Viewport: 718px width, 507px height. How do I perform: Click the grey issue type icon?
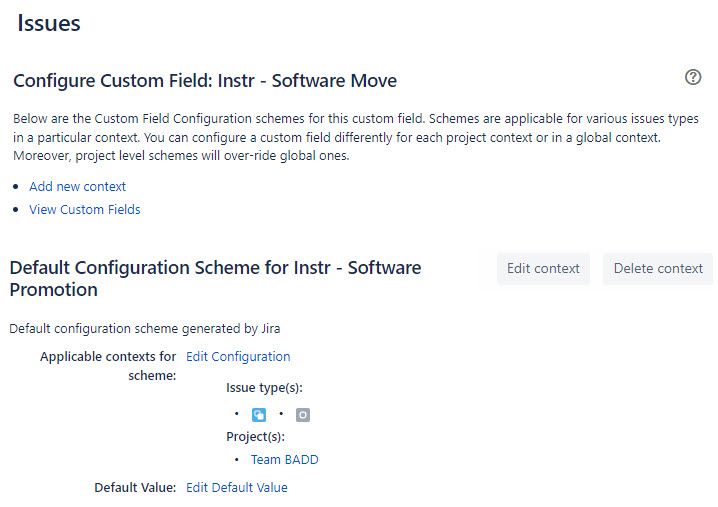(x=303, y=415)
